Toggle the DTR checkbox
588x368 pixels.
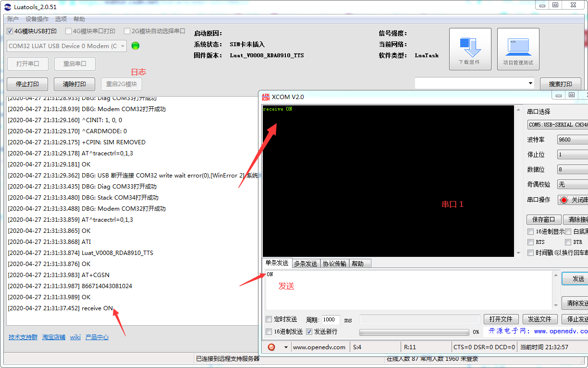coord(568,242)
